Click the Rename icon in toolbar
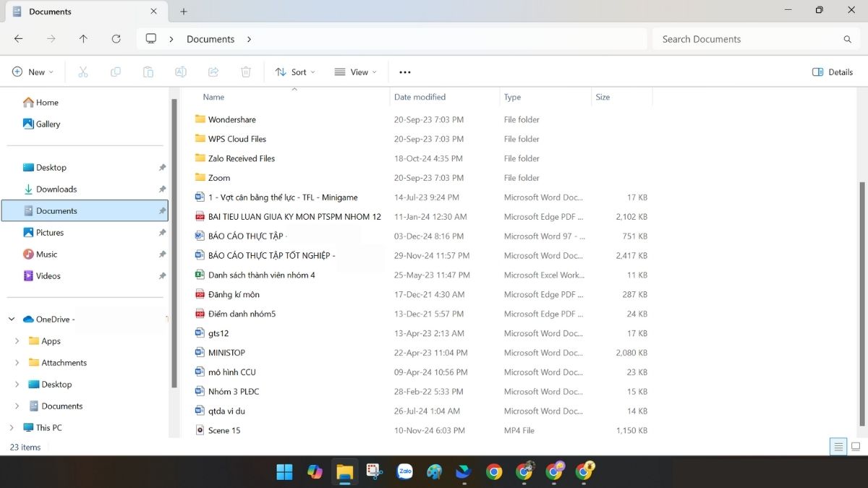 point(181,72)
